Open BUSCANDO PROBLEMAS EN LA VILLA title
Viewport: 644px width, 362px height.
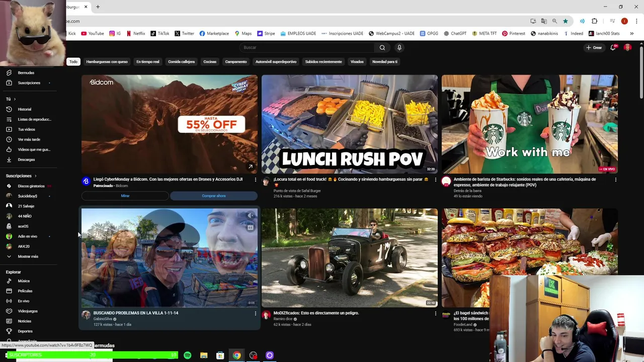click(136, 313)
